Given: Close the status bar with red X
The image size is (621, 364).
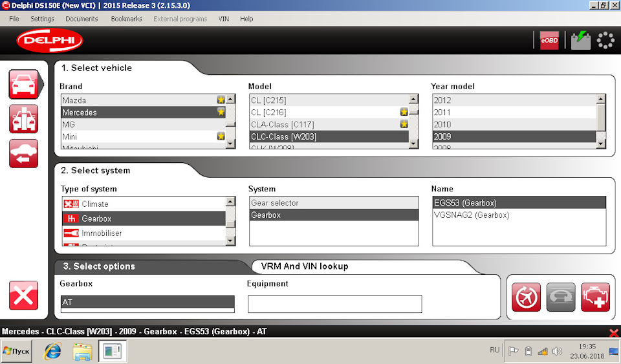Looking at the screenshot, I should 615,332.
